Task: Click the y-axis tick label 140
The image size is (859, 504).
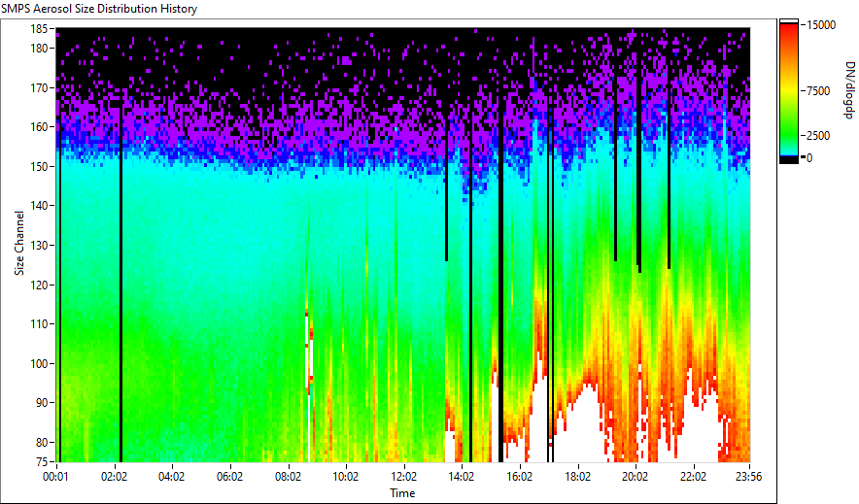Action: (x=40, y=206)
